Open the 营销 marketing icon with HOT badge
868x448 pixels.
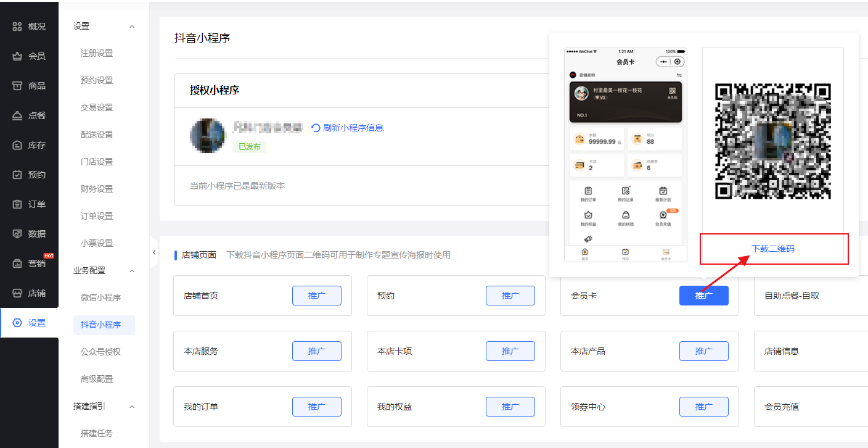[x=17, y=263]
